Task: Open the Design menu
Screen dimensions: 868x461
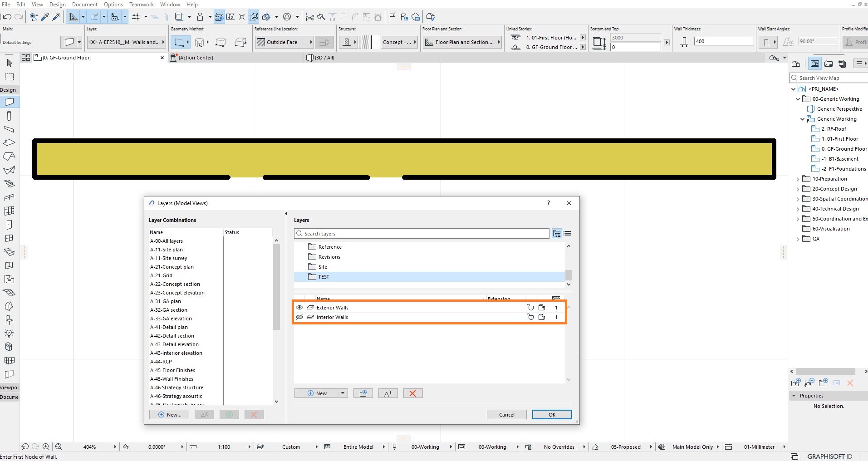Action: click(57, 5)
